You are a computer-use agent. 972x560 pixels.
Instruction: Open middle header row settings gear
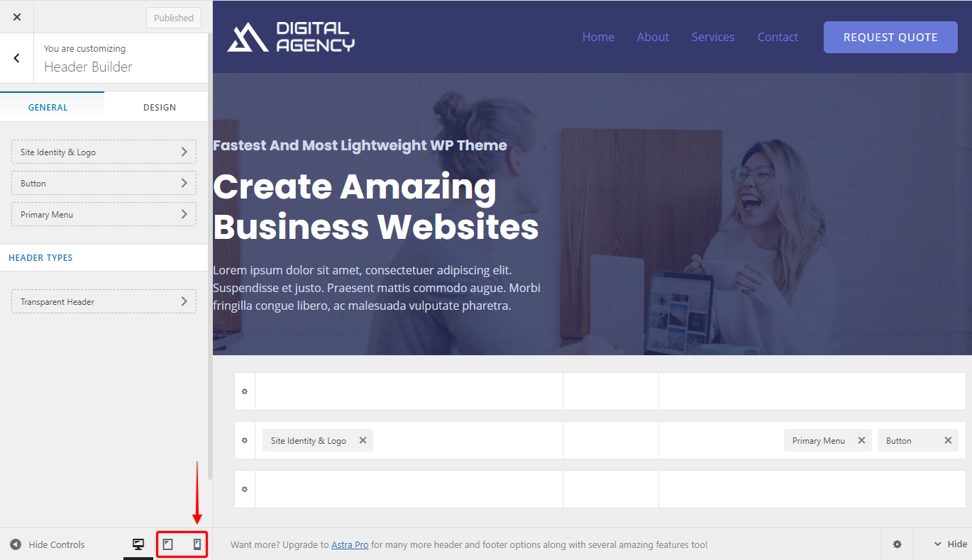pos(245,440)
